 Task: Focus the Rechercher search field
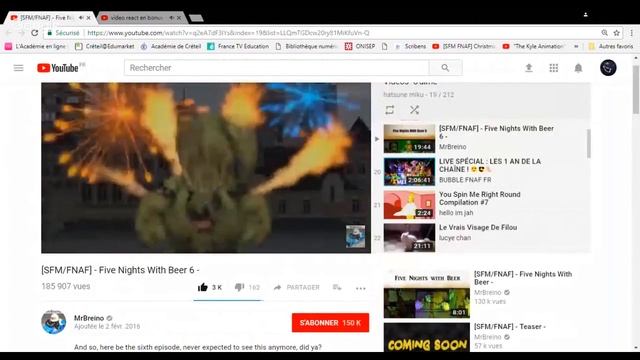point(277,68)
